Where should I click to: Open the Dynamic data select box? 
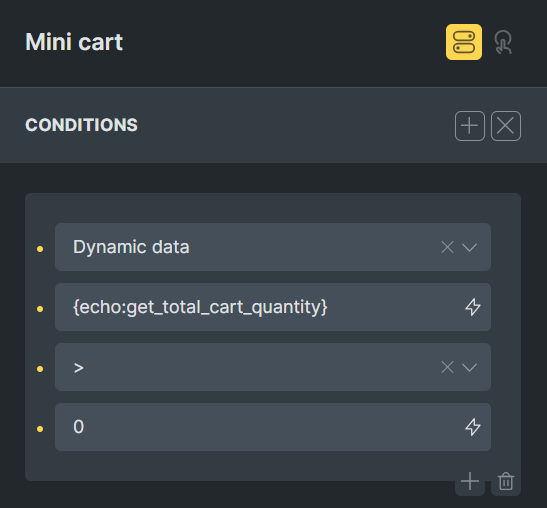click(273, 247)
